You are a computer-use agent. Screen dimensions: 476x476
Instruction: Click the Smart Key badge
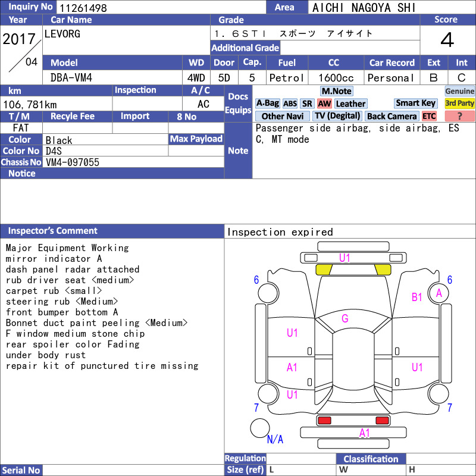coord(415,103)
